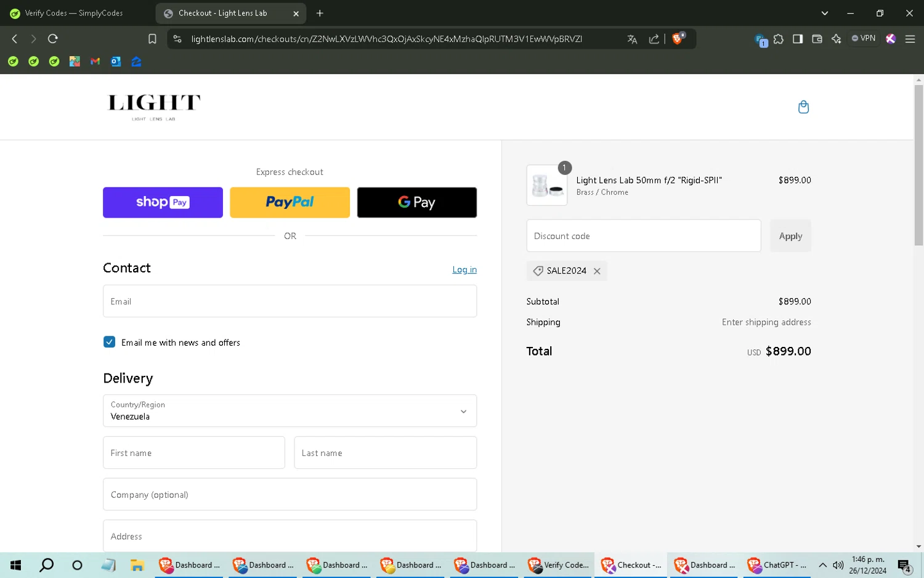
Task: Click the Light Lens Lab store logo
Action: 154,107
